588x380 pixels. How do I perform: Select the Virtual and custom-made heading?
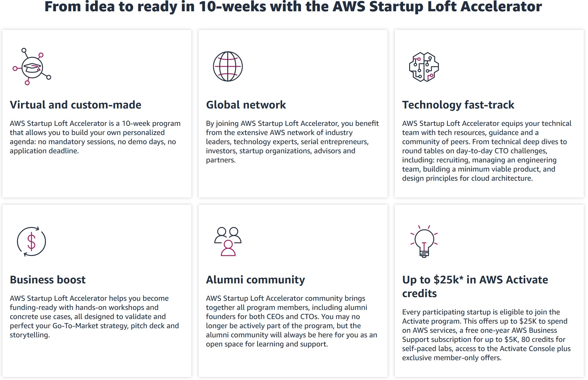76,105
